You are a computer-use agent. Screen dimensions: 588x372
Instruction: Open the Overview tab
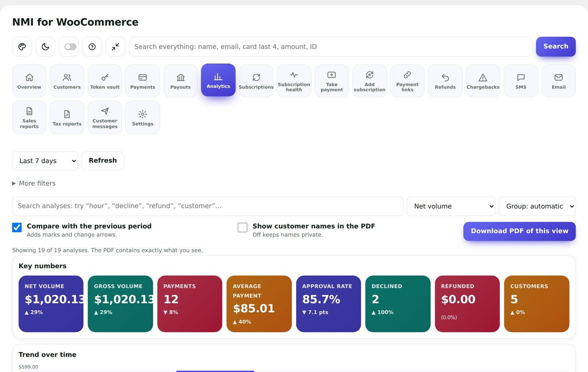[x=29, y=81]
